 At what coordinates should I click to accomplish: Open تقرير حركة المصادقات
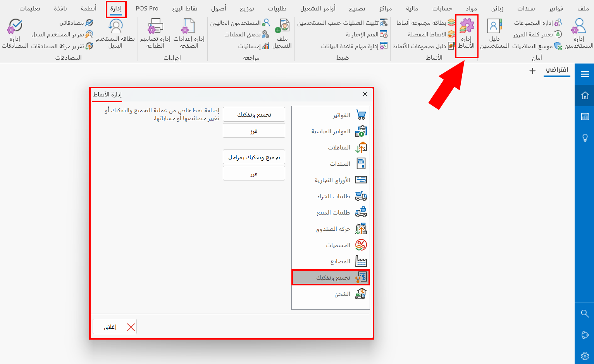click(x=62, y=46)
